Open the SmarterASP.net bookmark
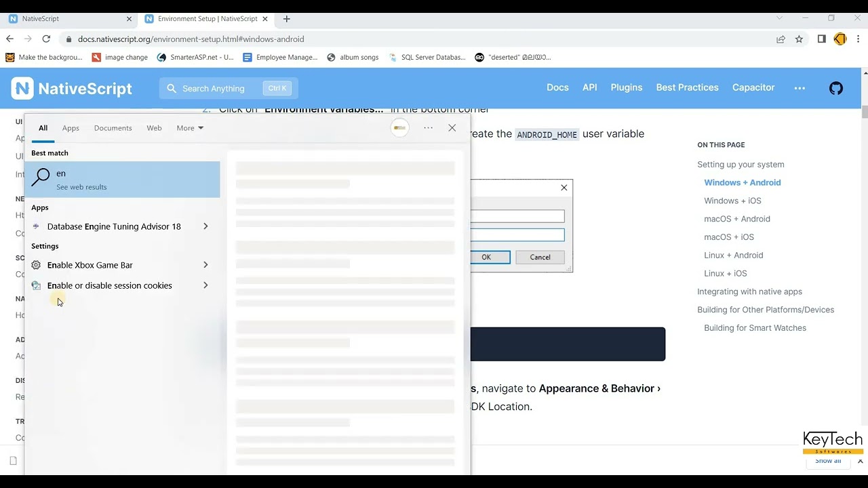868x488 pixels. tap(195, 58)
